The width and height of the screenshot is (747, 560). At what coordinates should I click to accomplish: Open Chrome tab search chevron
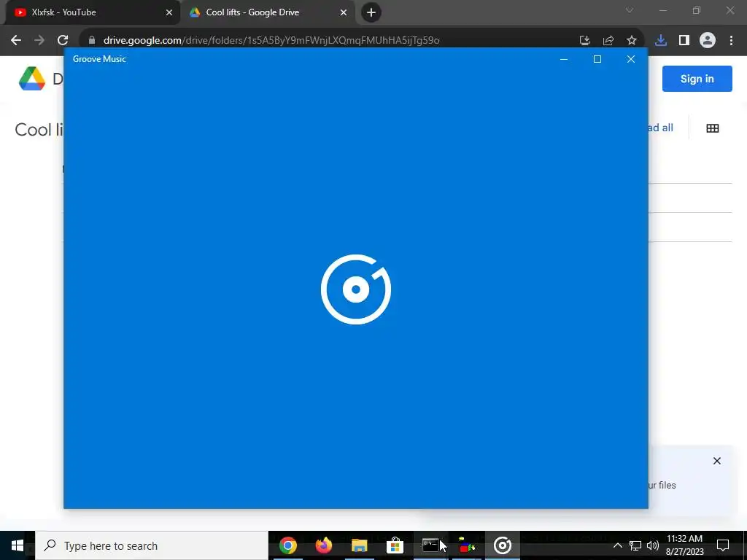click(630, 10)
